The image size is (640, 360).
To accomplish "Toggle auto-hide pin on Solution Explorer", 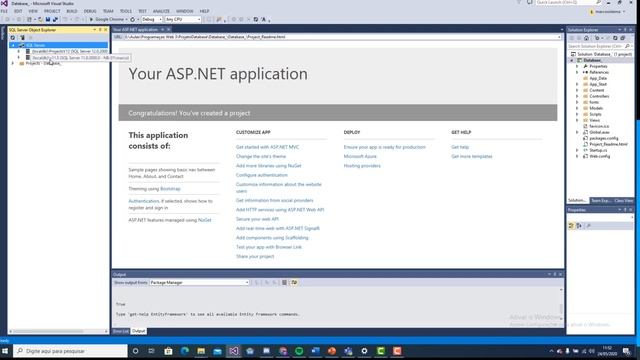I will [x=625, y=30].
